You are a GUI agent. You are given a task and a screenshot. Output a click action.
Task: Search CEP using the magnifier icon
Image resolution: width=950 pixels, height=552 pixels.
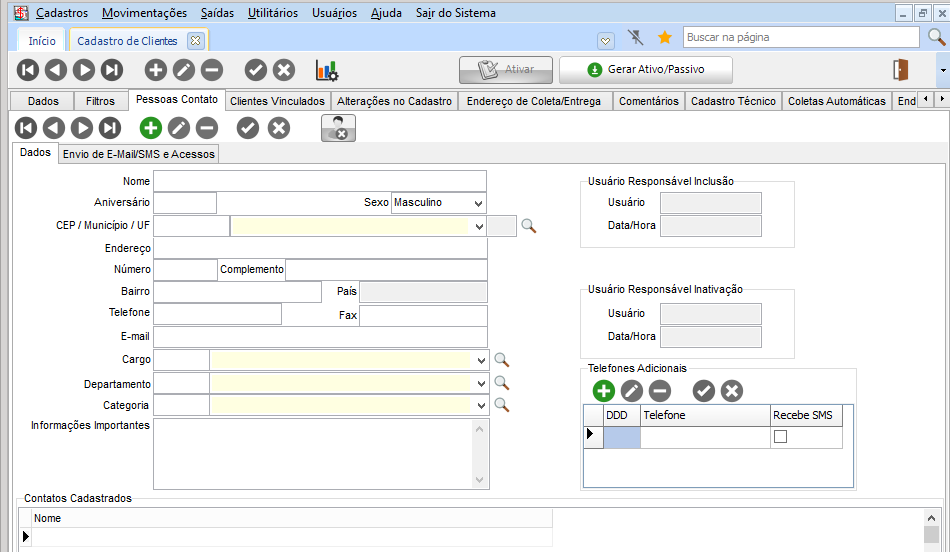(x=528, y=226)
